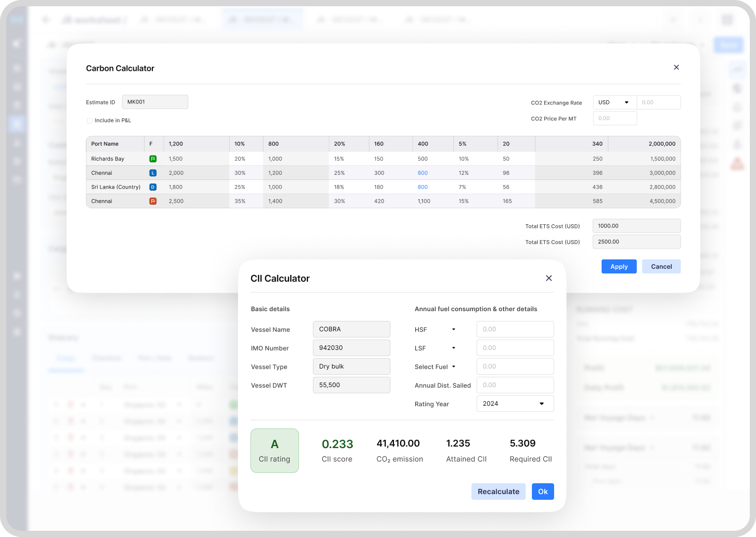
Task: Click the highlighted icon in the left sidebar
Action: pos(17,124)
